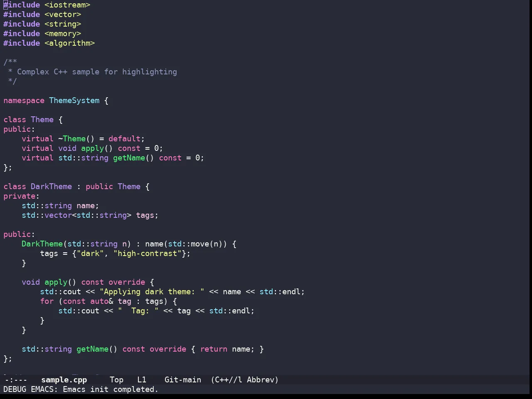Click 'auto' in the for loop
Viewport: 532px width, 399px height.
pyautogui.click(x=99, y=301)
